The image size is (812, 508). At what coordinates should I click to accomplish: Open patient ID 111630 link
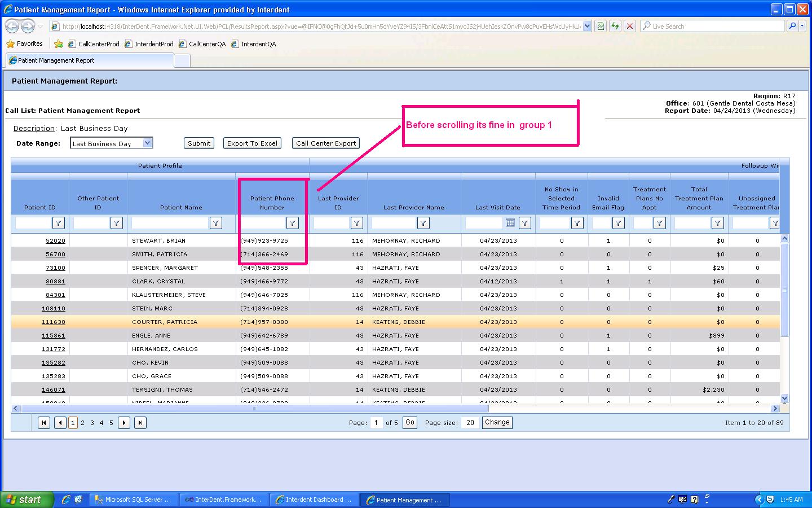click(x=53, y=322)
